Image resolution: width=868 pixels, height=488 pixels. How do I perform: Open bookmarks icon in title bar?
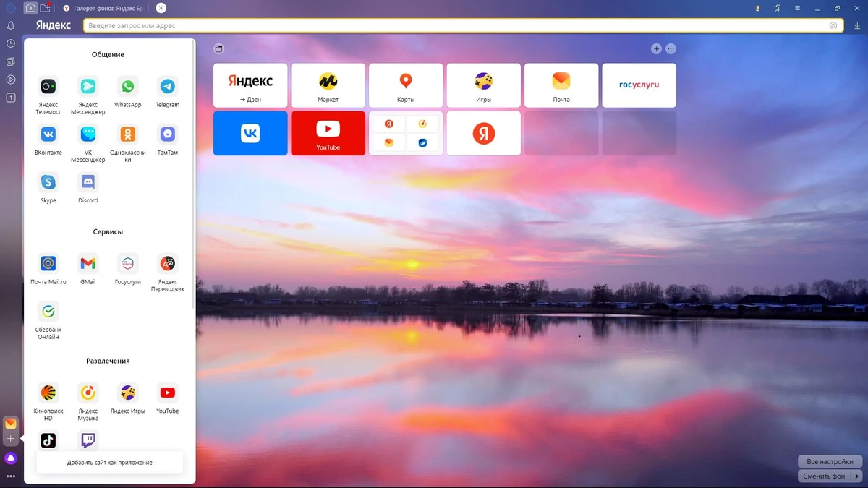778,8
